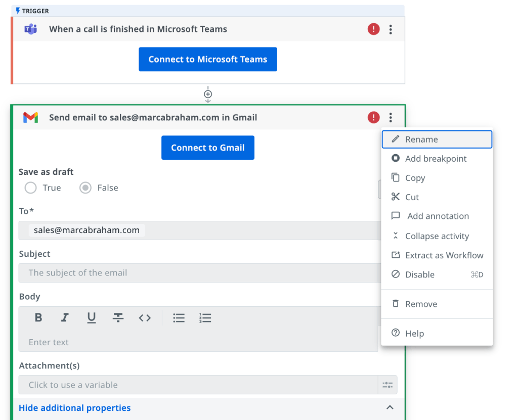Click the strikethrough formatting icon
The height and width of the screenshot is (420, 518).
118,318
